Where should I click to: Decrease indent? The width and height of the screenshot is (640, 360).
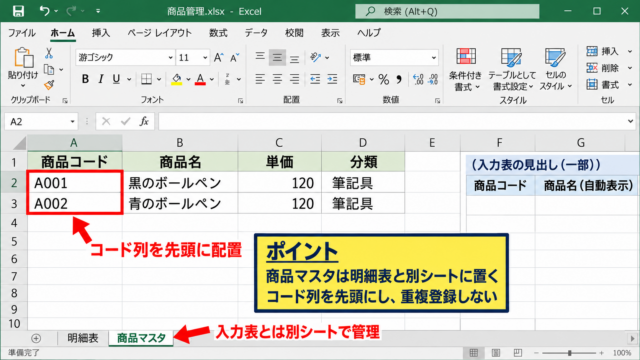[x=315, y=79]
